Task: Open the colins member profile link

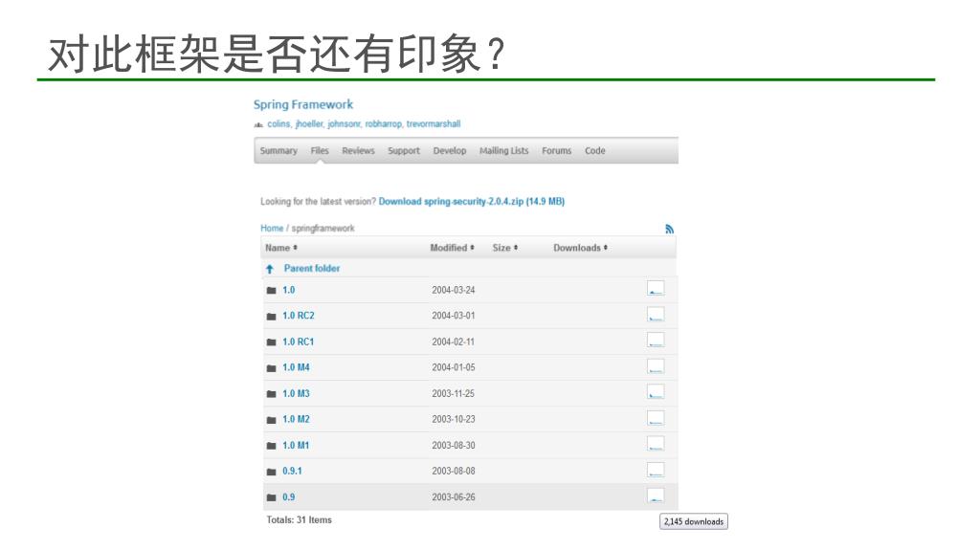Action: pos(278,124)
